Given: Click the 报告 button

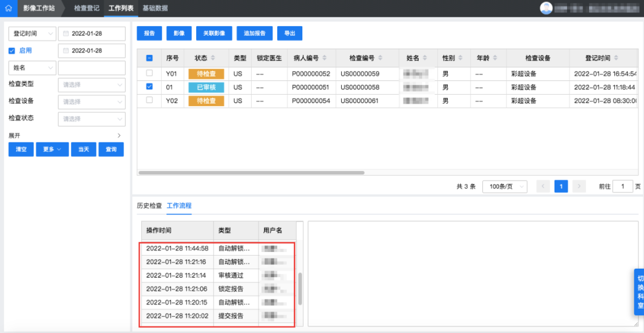Looking at the screenshot, I should click(150, 33).
